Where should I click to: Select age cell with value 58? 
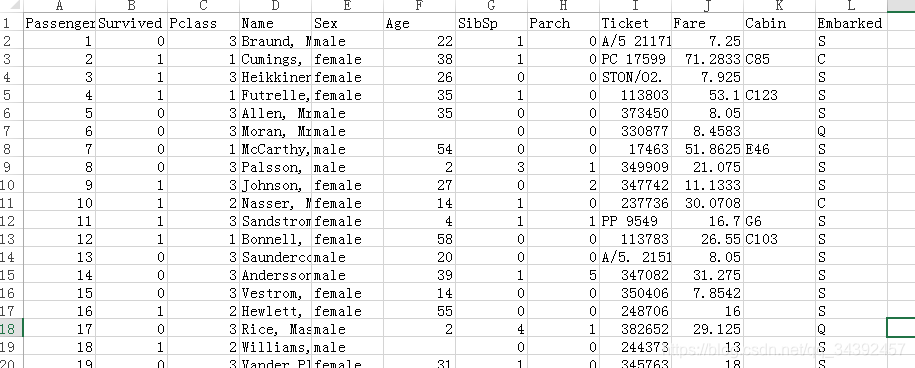pos(420,239)
